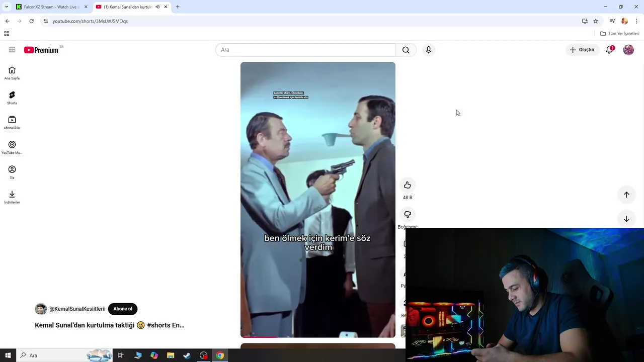The width and height of the screenshot is (644, 362).
Task: Open Abonelikler in the sidebar
Action: tap(12, 122)
